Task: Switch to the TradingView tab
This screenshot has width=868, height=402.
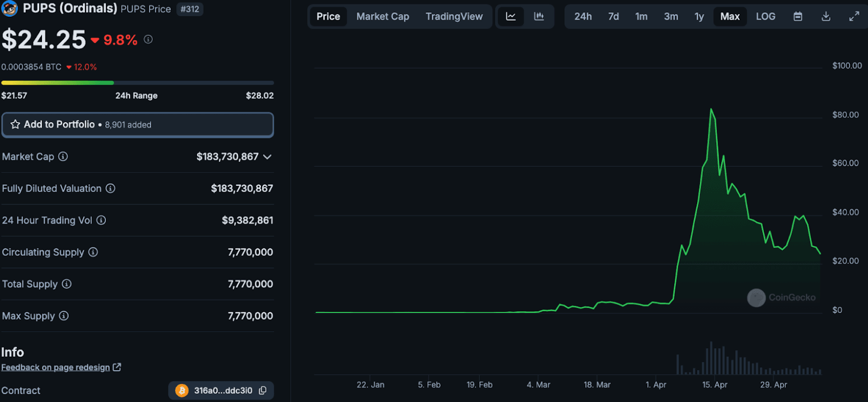Action: pos(454,16)
